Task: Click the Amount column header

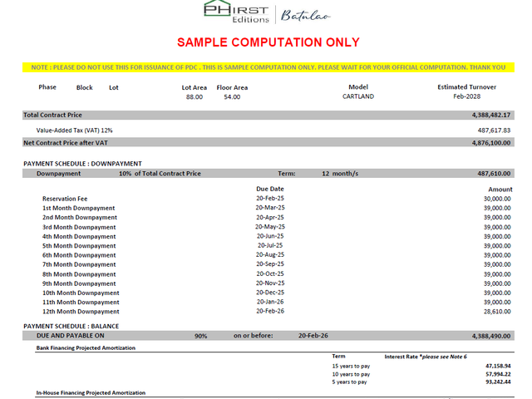Action: pyautogui.click(x=500, y=190)
